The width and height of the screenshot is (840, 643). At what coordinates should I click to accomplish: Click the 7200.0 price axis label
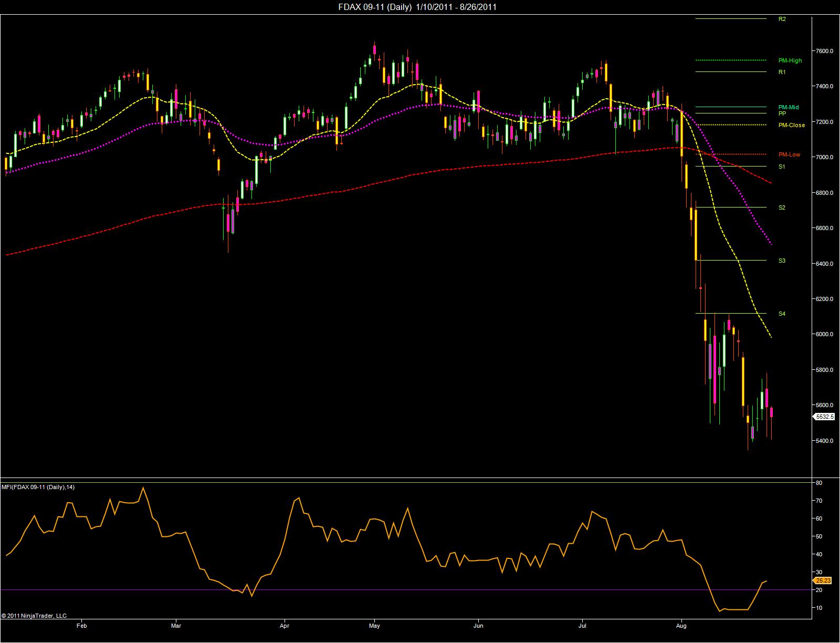tap(825, 122)
